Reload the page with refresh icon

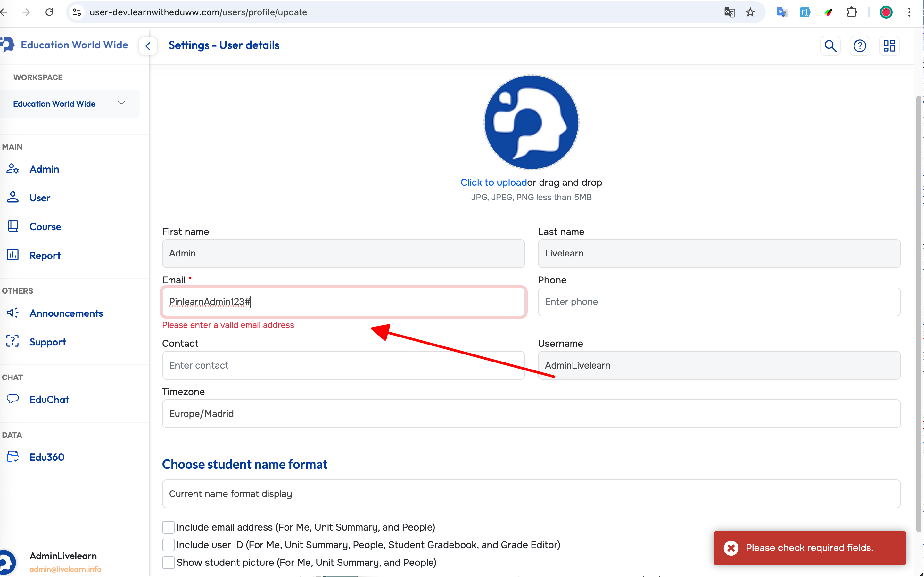(49, 12)
